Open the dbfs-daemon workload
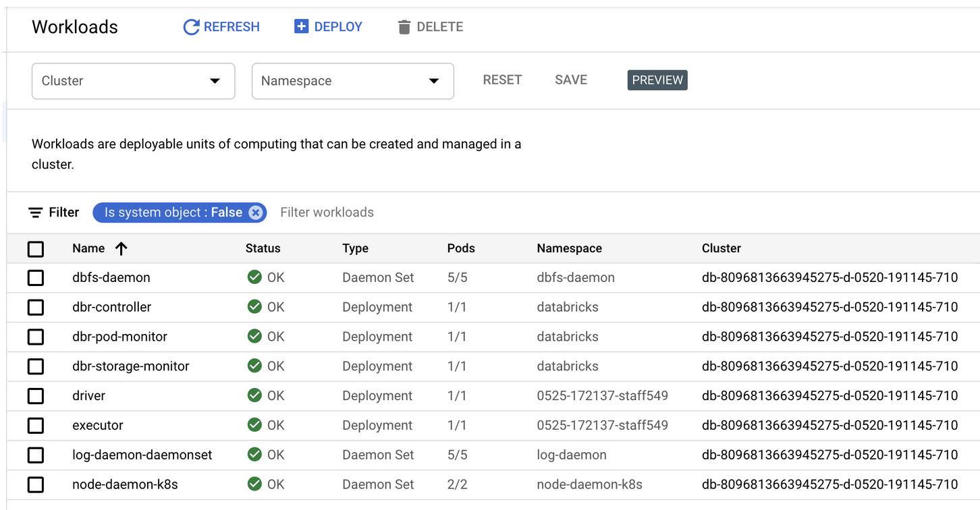 point(111,277)
